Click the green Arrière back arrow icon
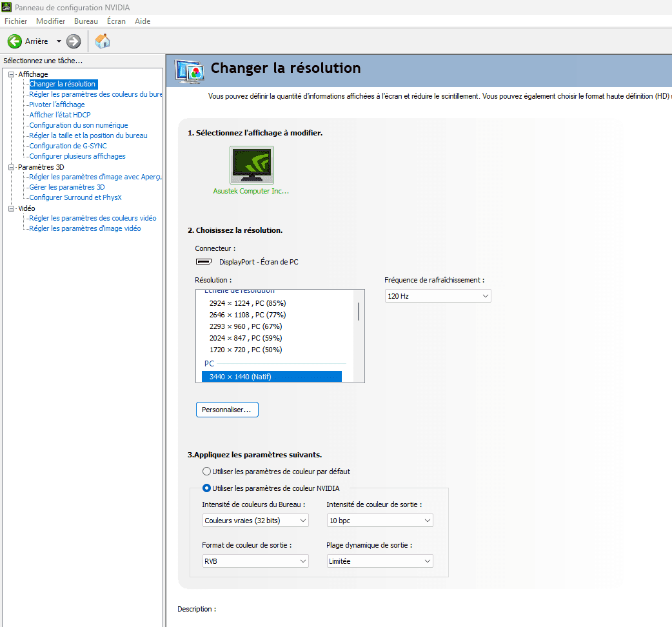The width and height of the screenshot is (672, 627). tap(15, 41)
